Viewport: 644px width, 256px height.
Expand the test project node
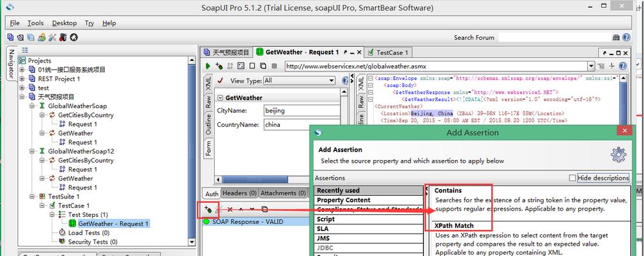(x=22, y=88)
